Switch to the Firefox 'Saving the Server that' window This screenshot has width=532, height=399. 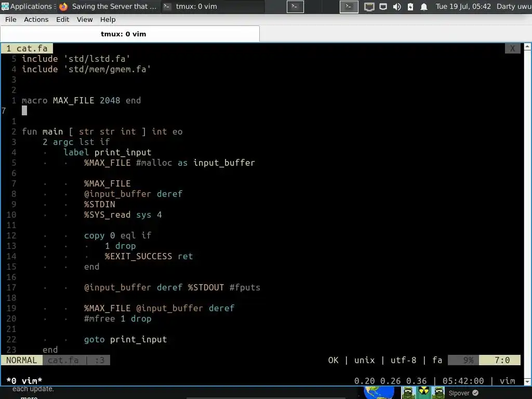(108, 6)
